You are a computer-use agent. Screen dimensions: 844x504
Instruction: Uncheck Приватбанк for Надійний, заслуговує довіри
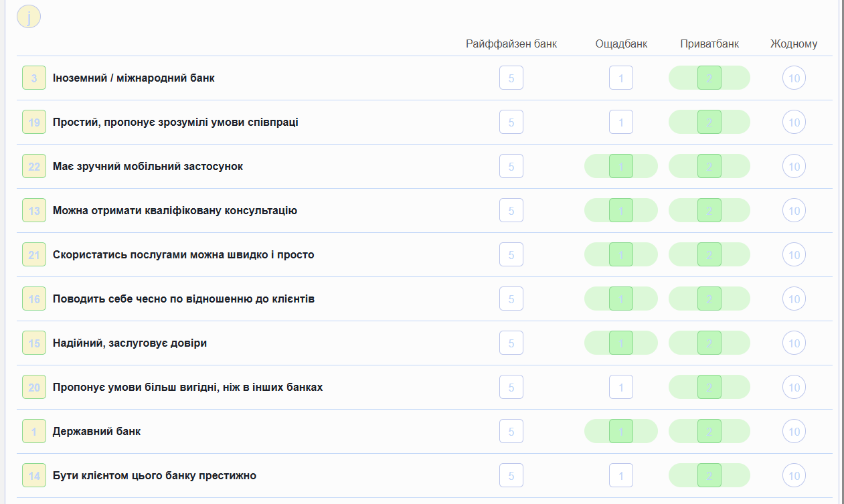(709, 343)
